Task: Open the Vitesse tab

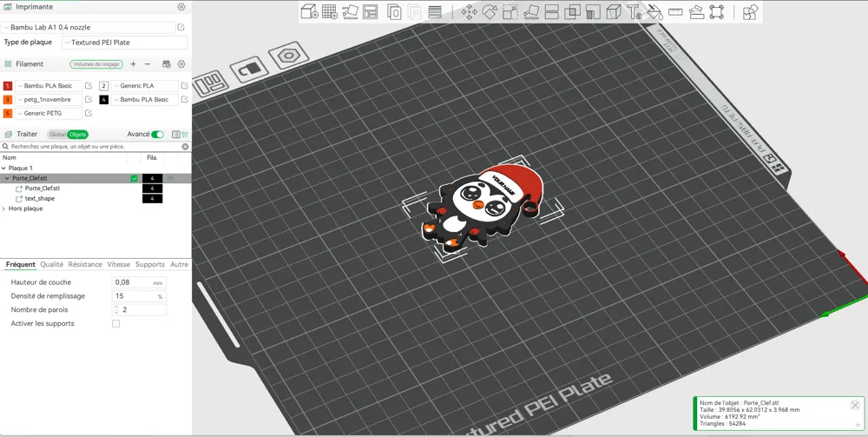Action: (118, 265)
